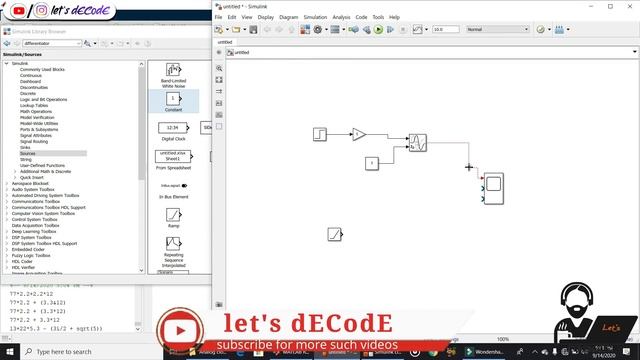Open the Display menu
Image resolution: width=640 pixels, height=360 pixels.
pyautogui.click(x=266, y=17)
